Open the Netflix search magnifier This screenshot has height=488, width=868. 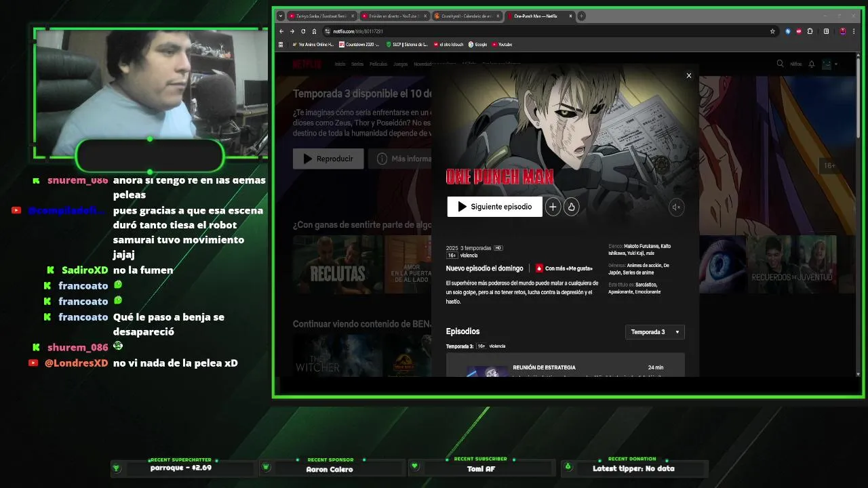(780, 64)
